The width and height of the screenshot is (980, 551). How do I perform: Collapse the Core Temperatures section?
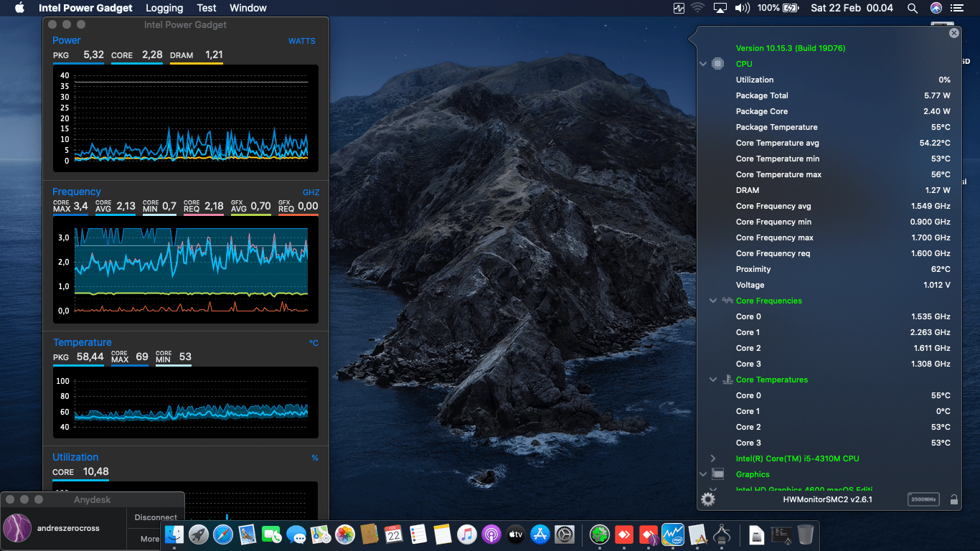click(712, 380)
